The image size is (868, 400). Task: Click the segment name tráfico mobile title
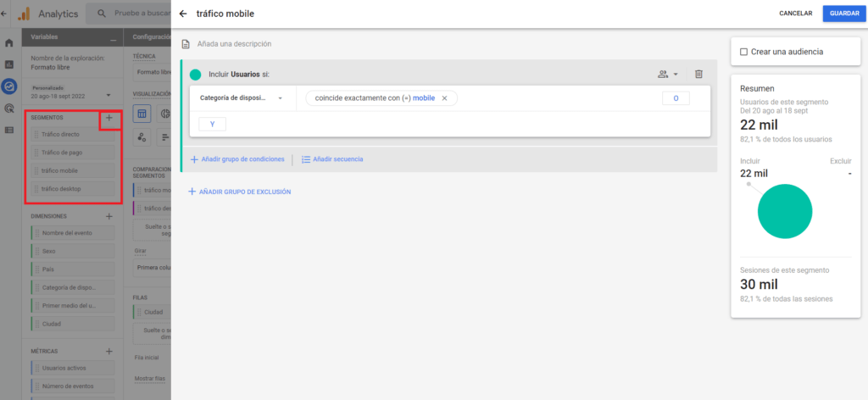click(225, 14)
